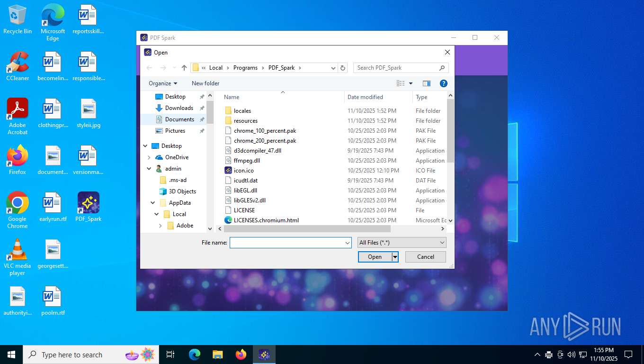The height and width of the screenshot is (364, 644).
Task: Show hidden system tray icons
Action: [x=537, y=355]
